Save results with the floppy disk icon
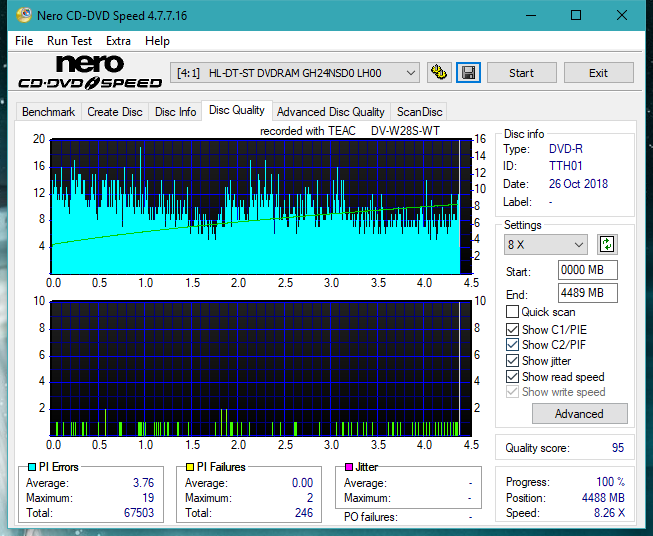The width and height of the screenshot is (653, 536). coord(469,73)
